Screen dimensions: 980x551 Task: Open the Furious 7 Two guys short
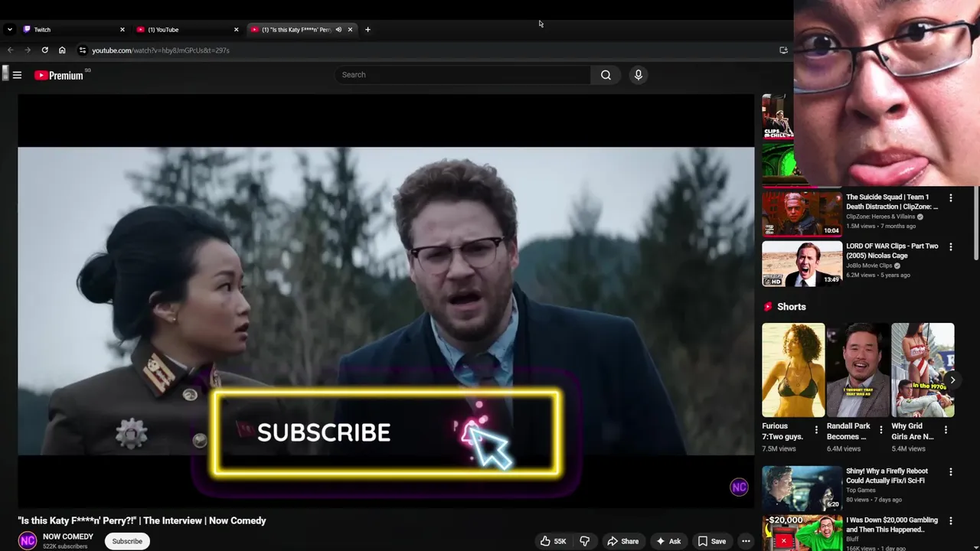coord(793,370)
